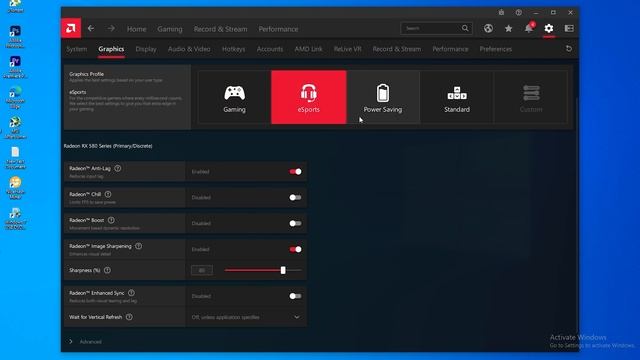Image resolution: width=640 pixels, height=360 pixels.
Task: Disable Radeon Image Sharpening toggle
Action: 296,249
